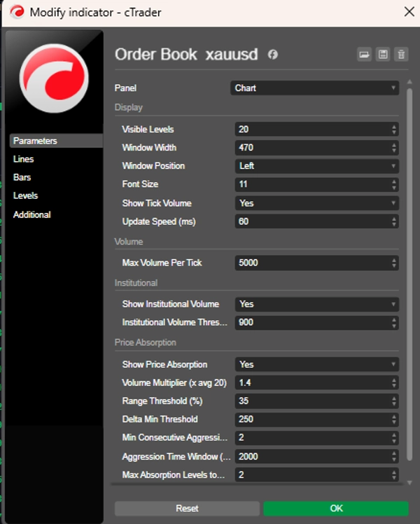Switch to the Levels section
The width and height of the screenshot is (420, 524).
coord(25,195)
